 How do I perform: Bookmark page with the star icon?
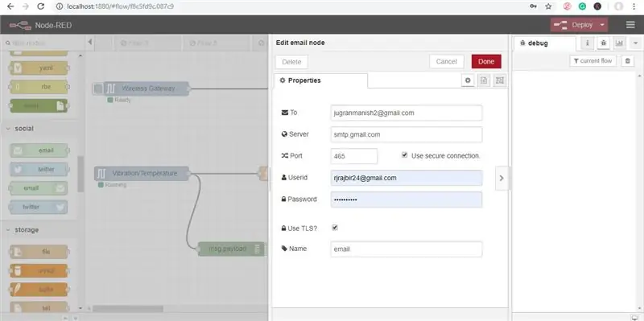click(x=548, y=6)
